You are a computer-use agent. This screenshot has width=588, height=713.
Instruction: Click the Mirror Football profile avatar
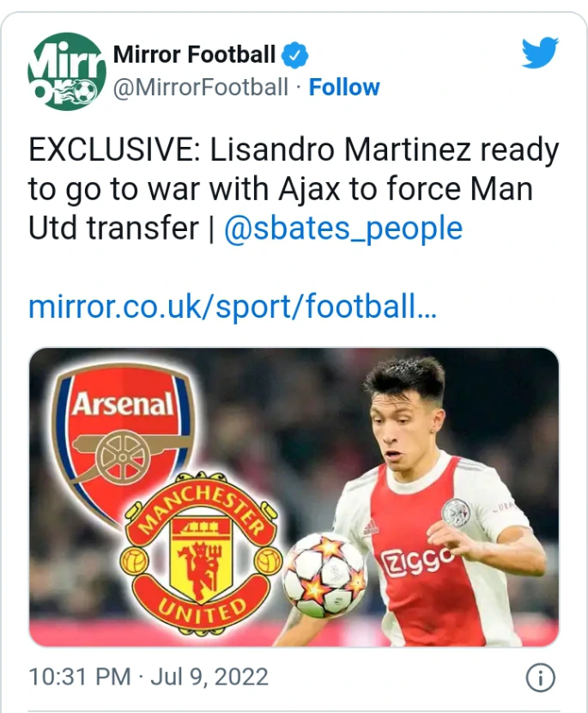click(66, 72)
